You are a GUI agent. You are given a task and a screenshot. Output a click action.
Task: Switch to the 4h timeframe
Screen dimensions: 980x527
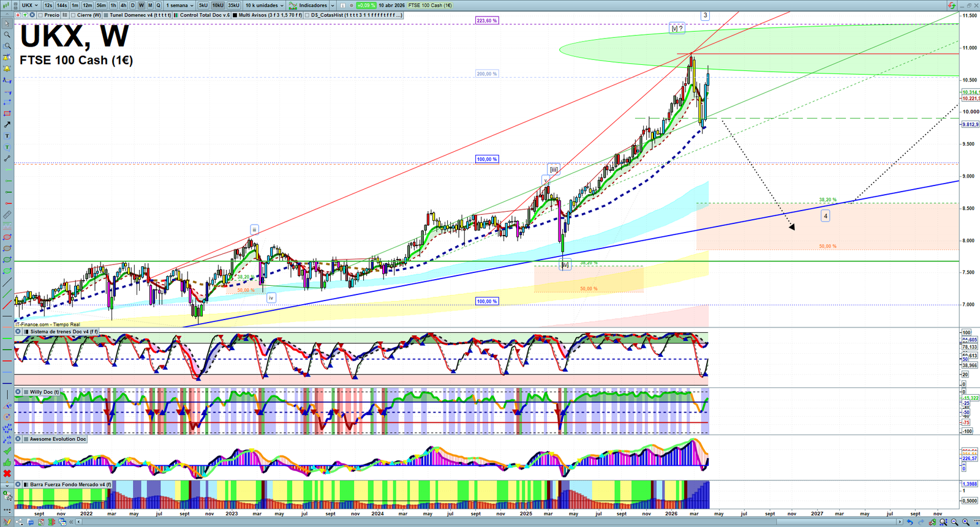[x=123, y=6]
